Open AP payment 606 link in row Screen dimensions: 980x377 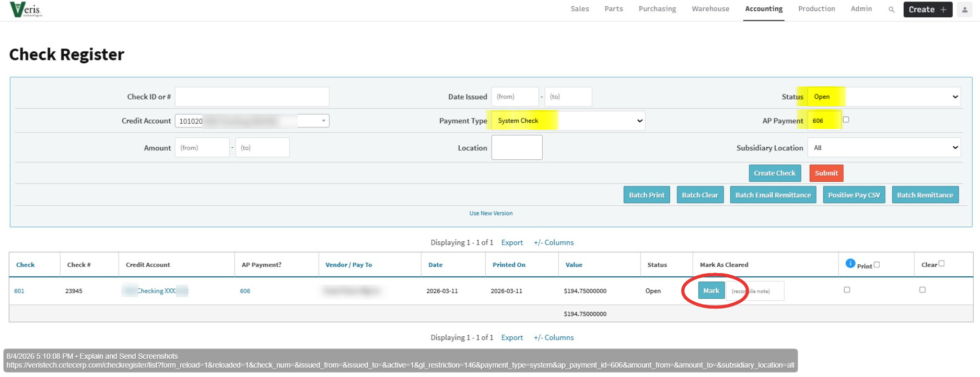click(x=245, y=291)
